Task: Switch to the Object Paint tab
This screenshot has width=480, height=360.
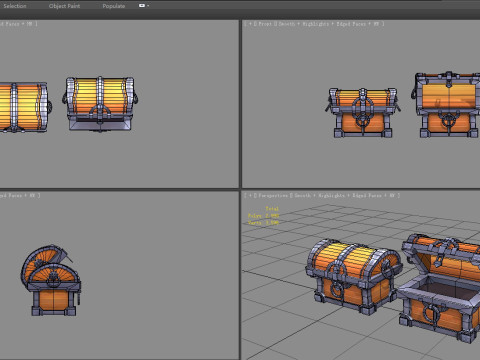Action: pos(64,6)
